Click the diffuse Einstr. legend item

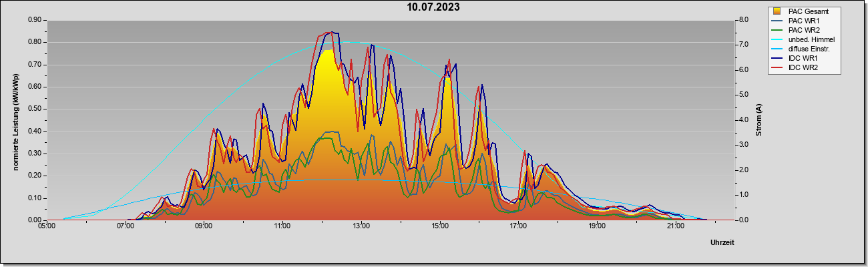point(805,49)
